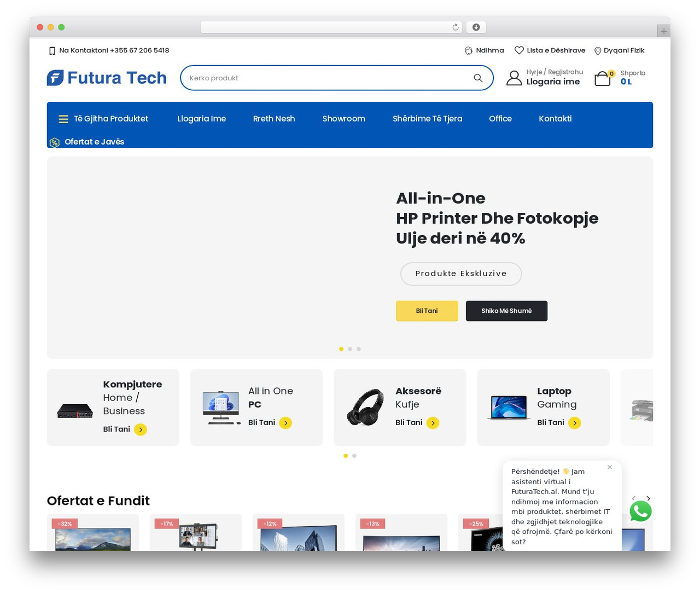This screenshot has height=593, width=700.
Task: Click the Ndihma headset icon
Action: pyautogui.click(x=469, y=50)
